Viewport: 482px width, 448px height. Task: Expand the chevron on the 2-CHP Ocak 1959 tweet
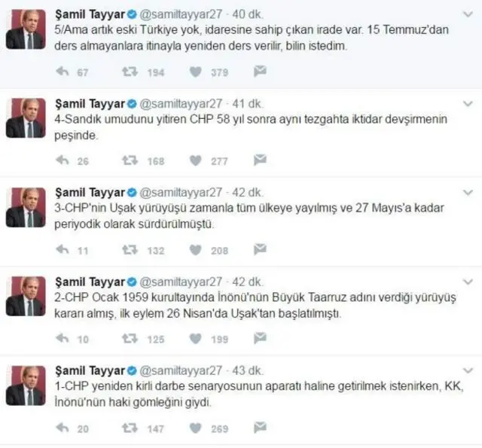(x=468, y=282)
